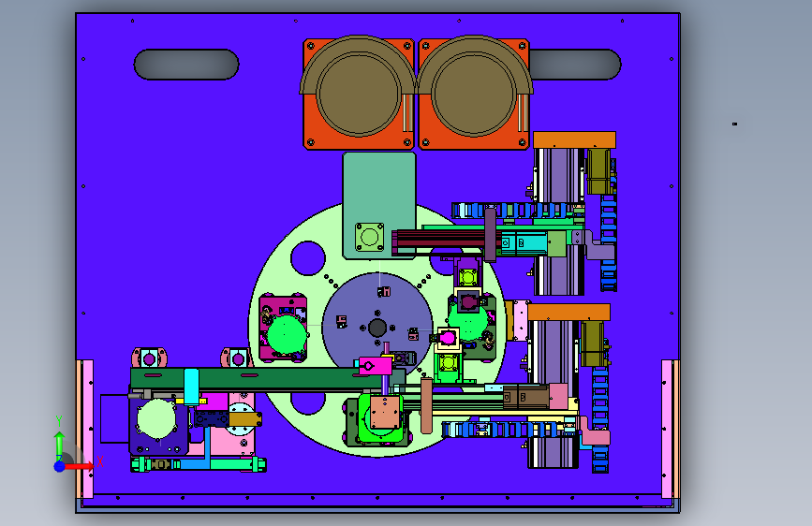Select the magenta block at the conveyor's right end
Viewport: 812px width, 526px height.
[375, 367]
